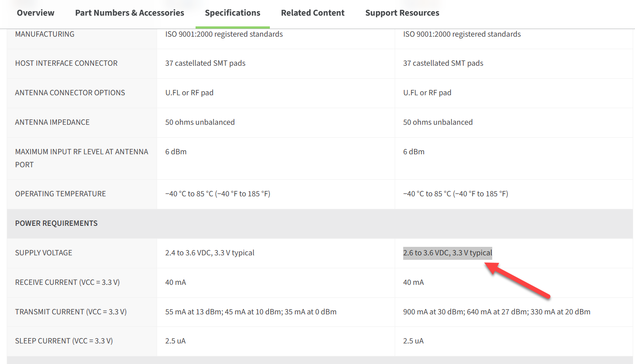Select the Specifications tab
Viewport: 635px width, 364px height.
(x=233, y=13)
